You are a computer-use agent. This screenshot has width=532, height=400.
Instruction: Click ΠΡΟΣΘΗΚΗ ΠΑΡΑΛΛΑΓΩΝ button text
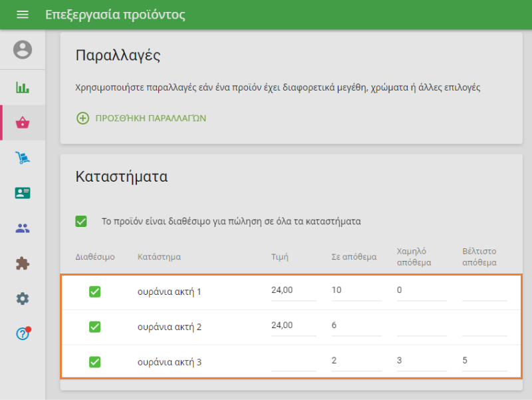click(151, 118)
